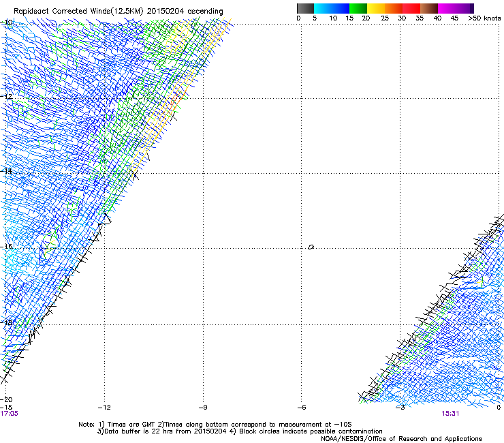Click the small black contamination circle near -16
Screen dimensions: 504x443
311,247
